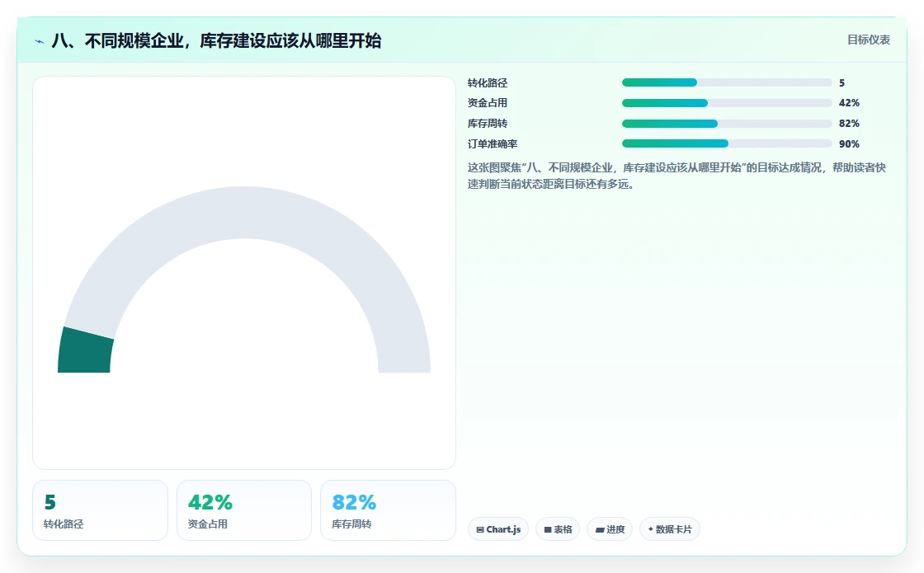Click the section title 八、不同规模企业

click(216, 40)
